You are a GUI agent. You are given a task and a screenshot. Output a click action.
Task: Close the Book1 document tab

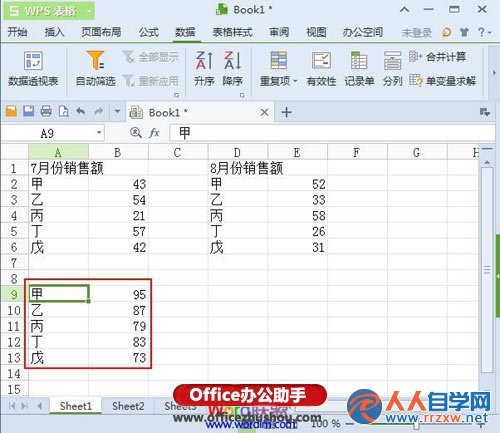tap(264, 112)
